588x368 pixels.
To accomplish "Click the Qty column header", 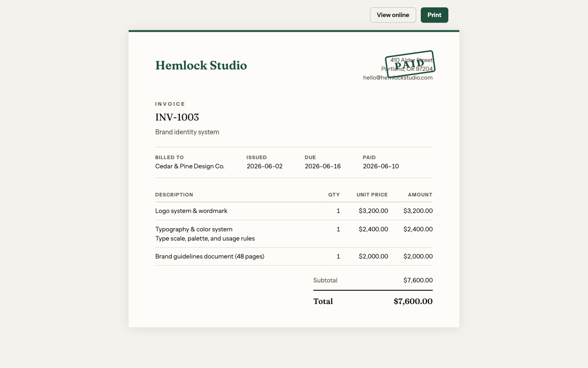I will point(334,195).
